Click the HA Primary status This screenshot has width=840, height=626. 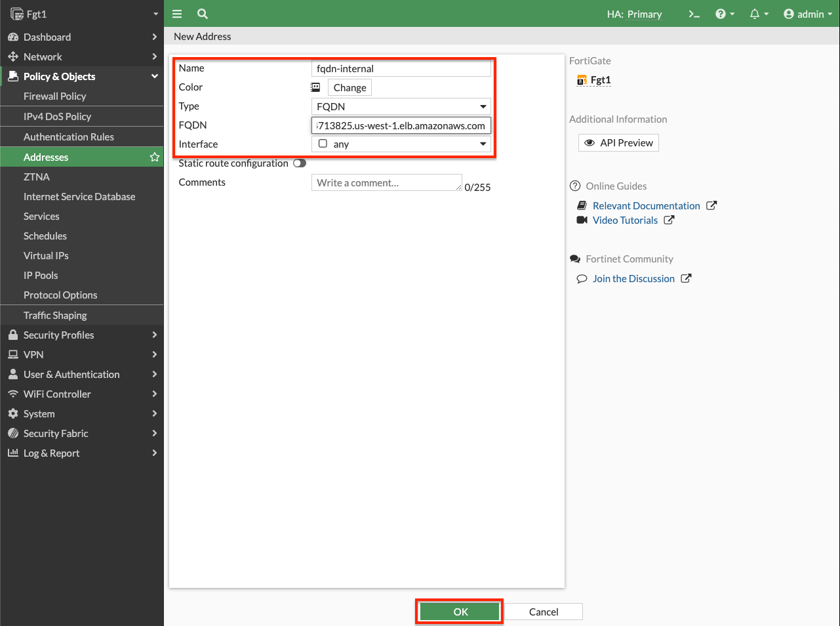634,14
